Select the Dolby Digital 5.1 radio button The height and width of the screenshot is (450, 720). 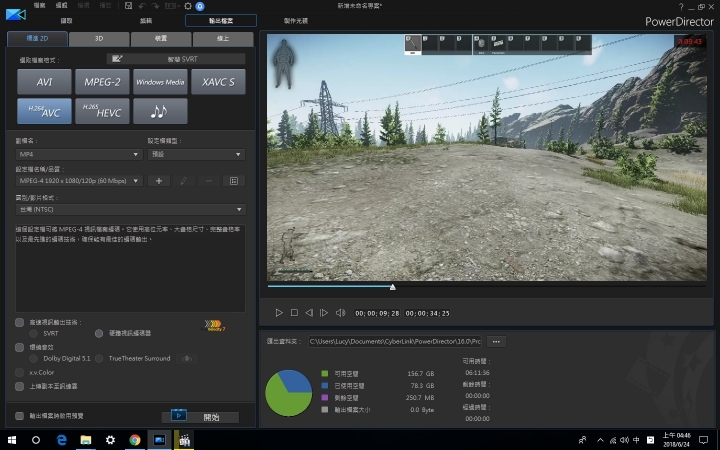(x=34, y=358)
